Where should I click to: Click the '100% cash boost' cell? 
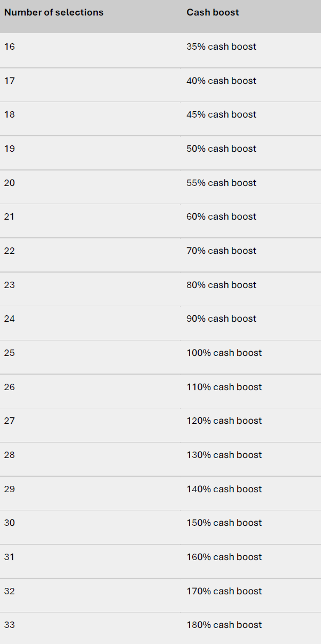(x=224, y=353)
